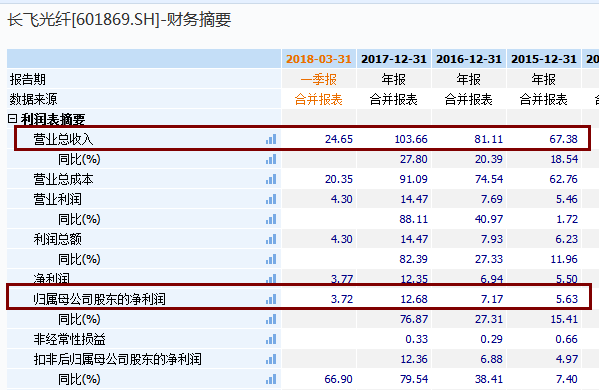Click 非经常性损益 value 0.33
Viewport: 599px width, 390px height.
416,339
